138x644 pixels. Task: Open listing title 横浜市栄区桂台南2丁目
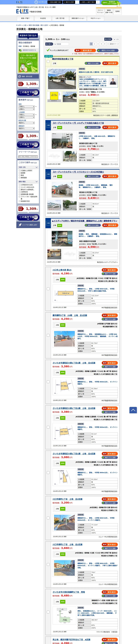(x=63, y=59)
